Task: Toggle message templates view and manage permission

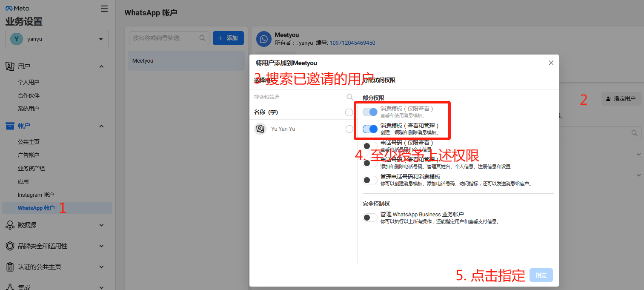Action: [370, 129]
